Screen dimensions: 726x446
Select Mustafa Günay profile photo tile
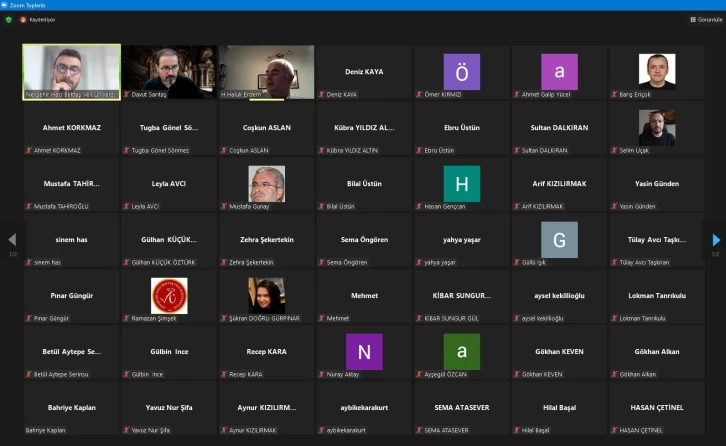(x=266, y=184)
